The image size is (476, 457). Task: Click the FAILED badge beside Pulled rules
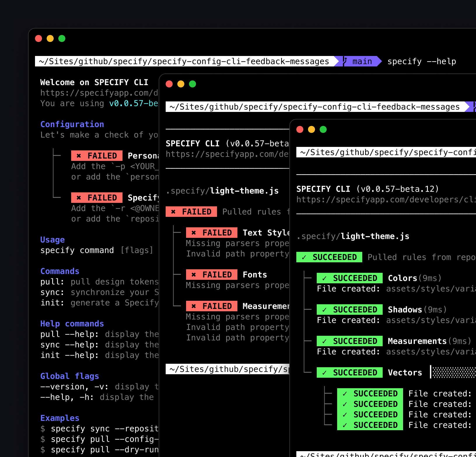point(191,212)
